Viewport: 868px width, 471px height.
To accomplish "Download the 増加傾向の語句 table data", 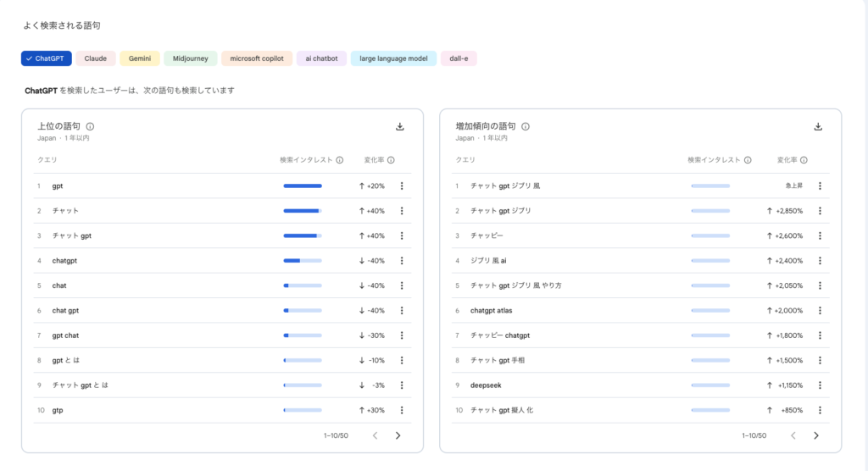I will coord(818,127).
